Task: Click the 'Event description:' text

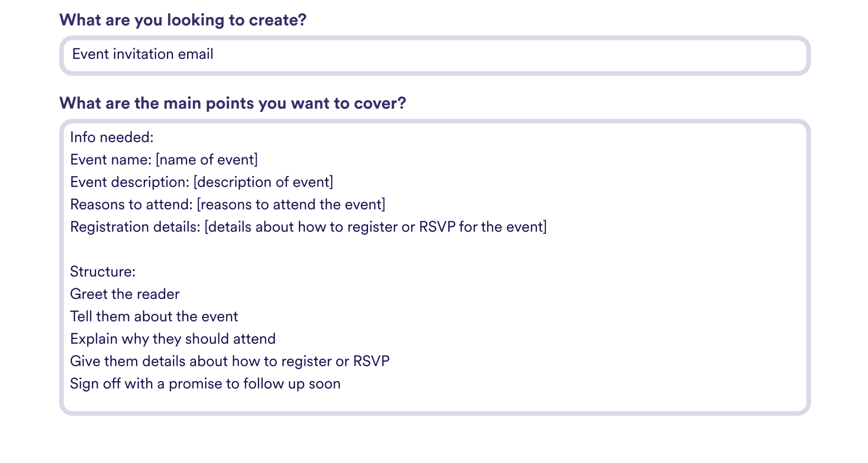Action: [x=130, y=182]
